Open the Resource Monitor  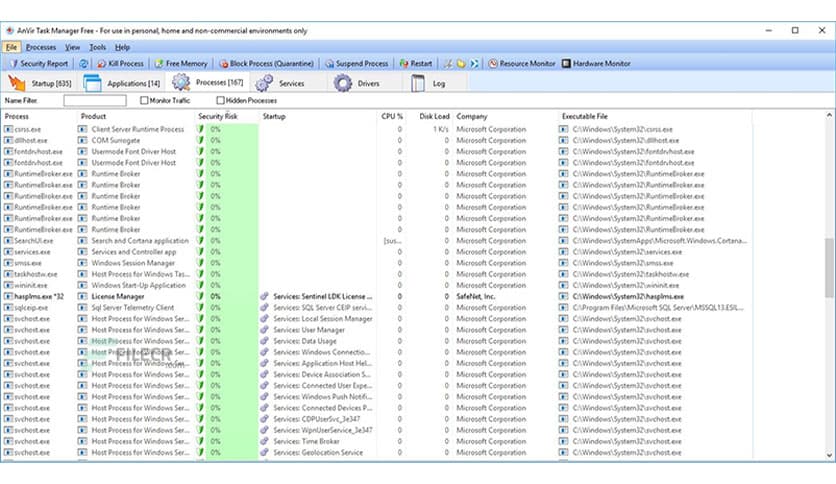(x=522, y=63)
